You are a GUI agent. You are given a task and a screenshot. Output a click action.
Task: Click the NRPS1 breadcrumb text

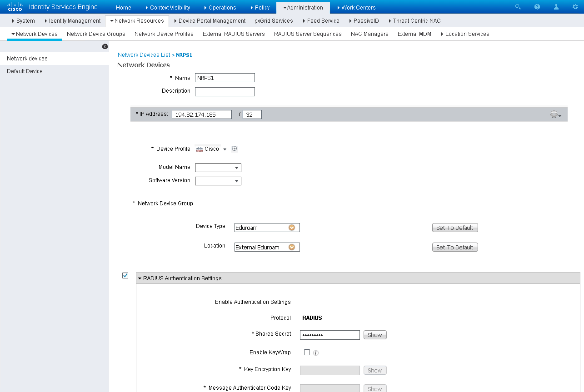point(184,55)
